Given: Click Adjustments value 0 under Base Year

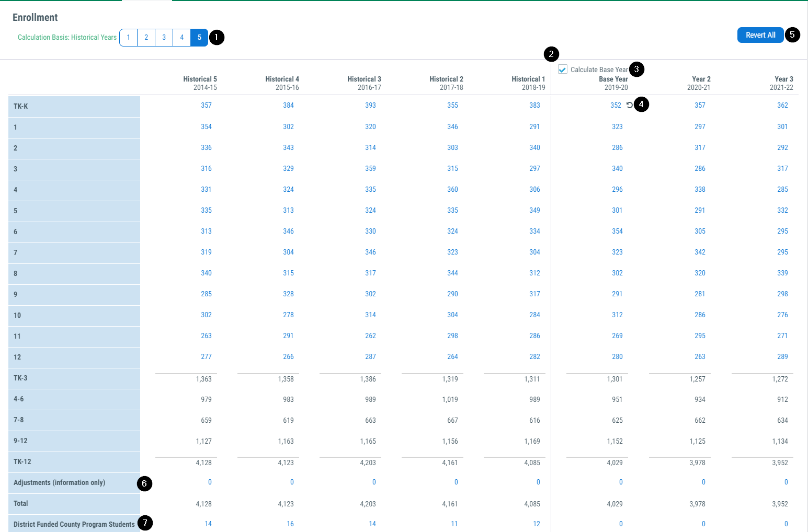Looking at the screenshot, I should point(621,482).
